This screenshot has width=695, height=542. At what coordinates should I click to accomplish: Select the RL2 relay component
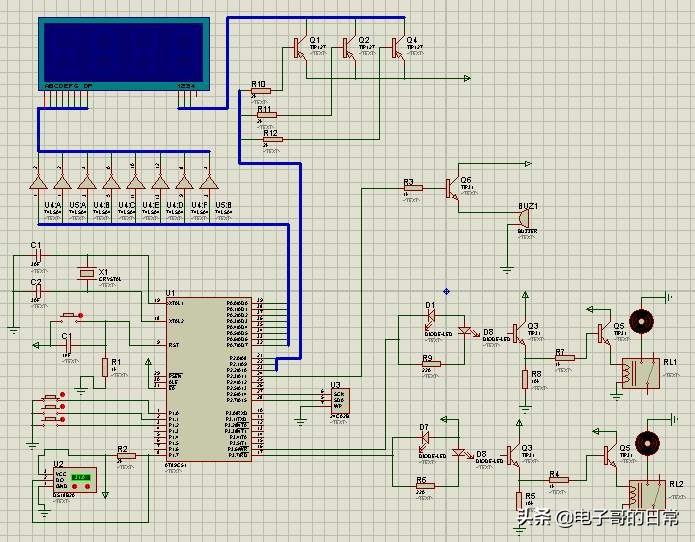tap(647, 495)
